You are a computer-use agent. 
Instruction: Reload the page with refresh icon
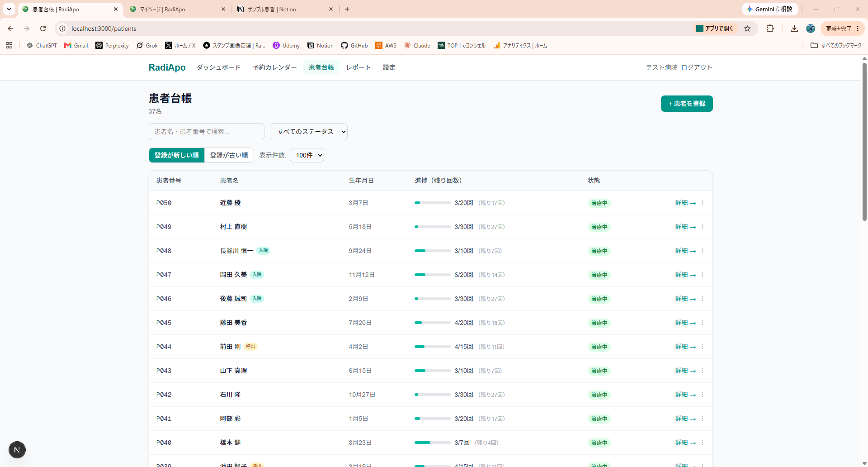[x=43, y=29]
